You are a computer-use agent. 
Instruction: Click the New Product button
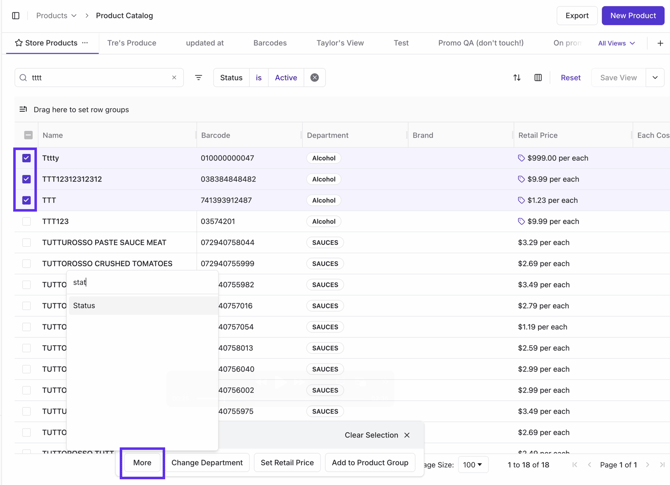(632, 16)
